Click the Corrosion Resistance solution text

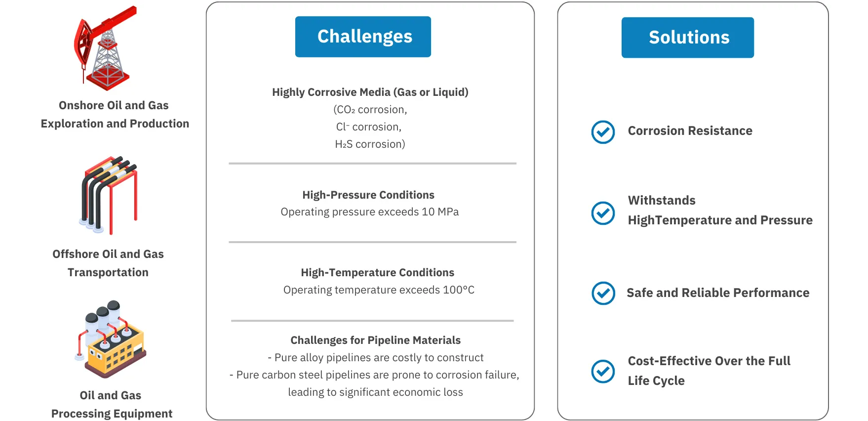[x=690, y=131]
